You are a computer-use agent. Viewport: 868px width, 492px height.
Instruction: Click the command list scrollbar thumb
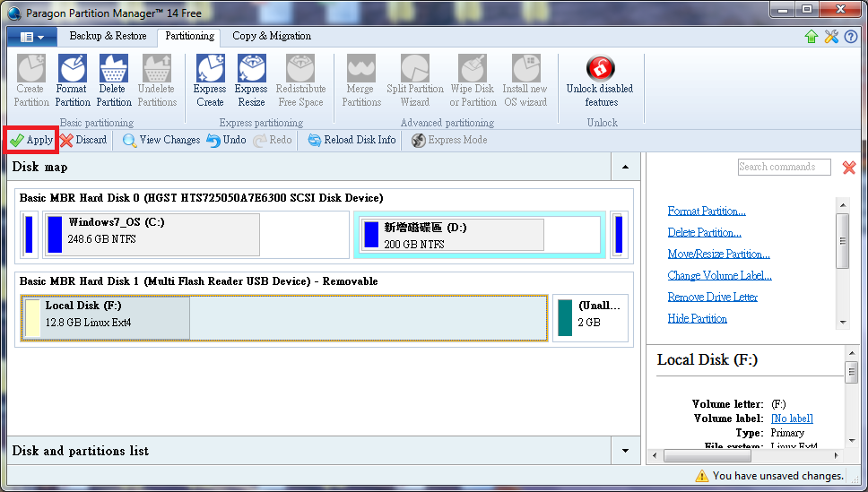tap(843, 241)
